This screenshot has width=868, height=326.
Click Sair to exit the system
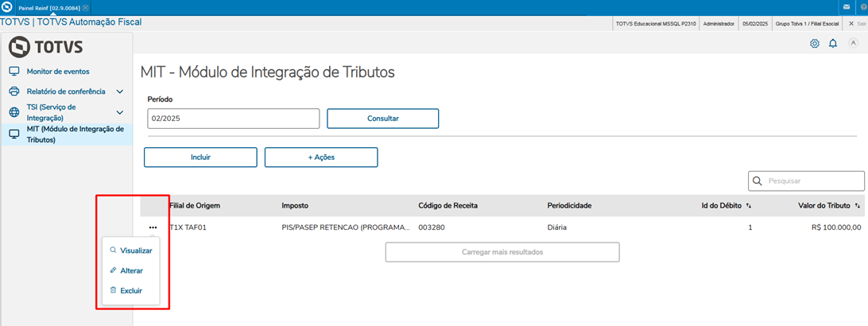click(x=858, y=24)
